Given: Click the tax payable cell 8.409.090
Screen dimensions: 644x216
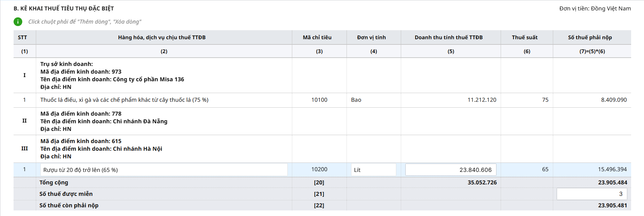Looking at the screenshot, I should pos(614,100).
